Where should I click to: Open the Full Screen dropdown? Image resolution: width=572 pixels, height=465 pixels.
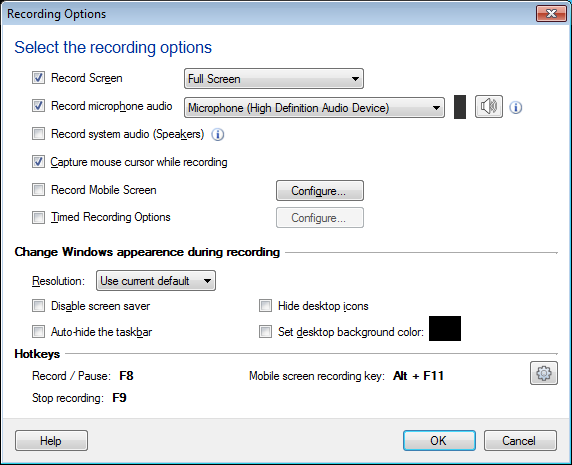(274, 78)
